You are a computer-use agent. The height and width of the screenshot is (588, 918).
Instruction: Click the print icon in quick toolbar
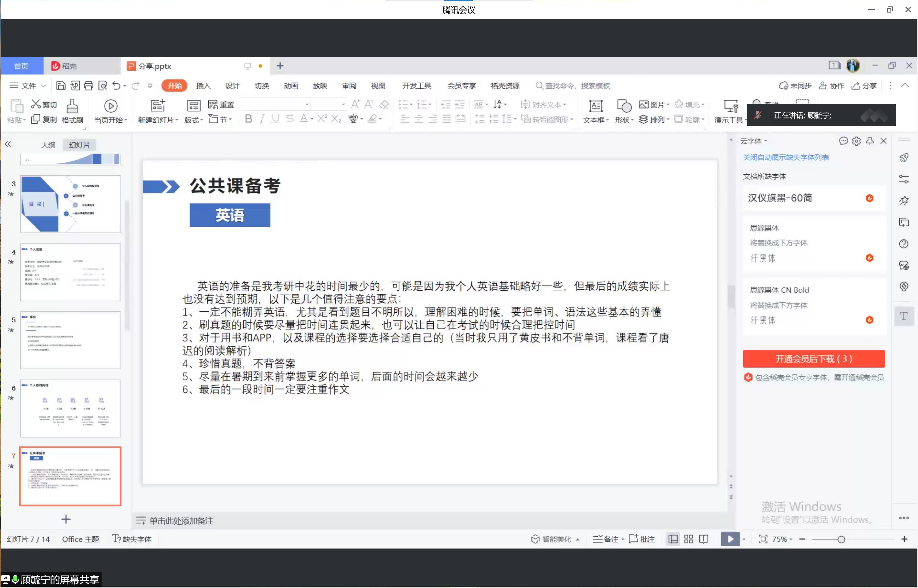[x=89, y=86]
